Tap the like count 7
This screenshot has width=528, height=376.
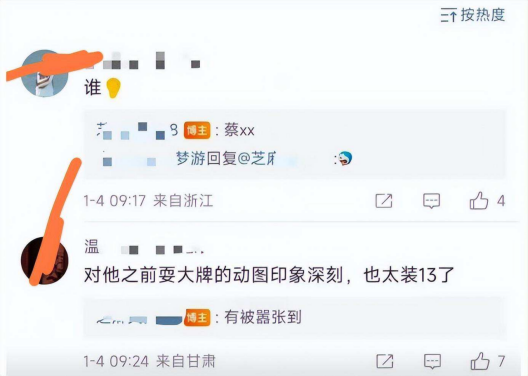(x=502, y=362)
